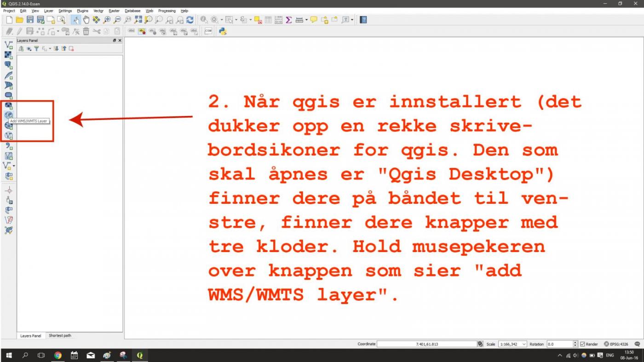Toggle Filter Legend in Layers Panel
644x362 pixels.
pos(37,48)
